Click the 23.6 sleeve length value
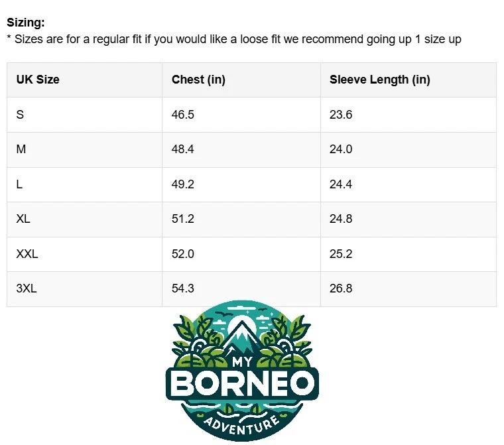 (341, 115)
